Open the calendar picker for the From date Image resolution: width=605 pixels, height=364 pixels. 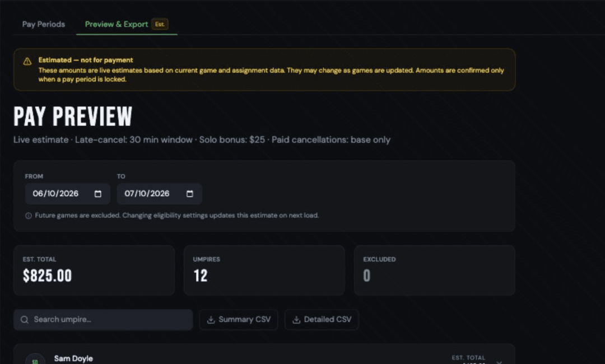click(98, 194)
